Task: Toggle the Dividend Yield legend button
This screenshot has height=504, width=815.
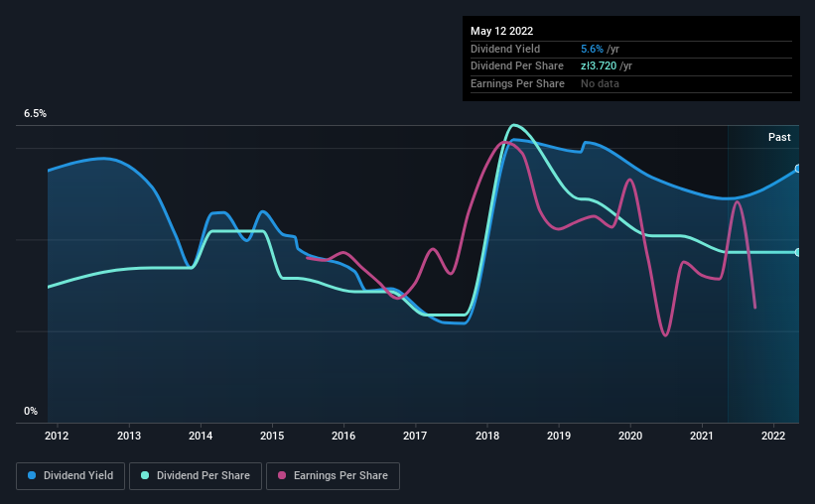Action: tap(70, 476)
